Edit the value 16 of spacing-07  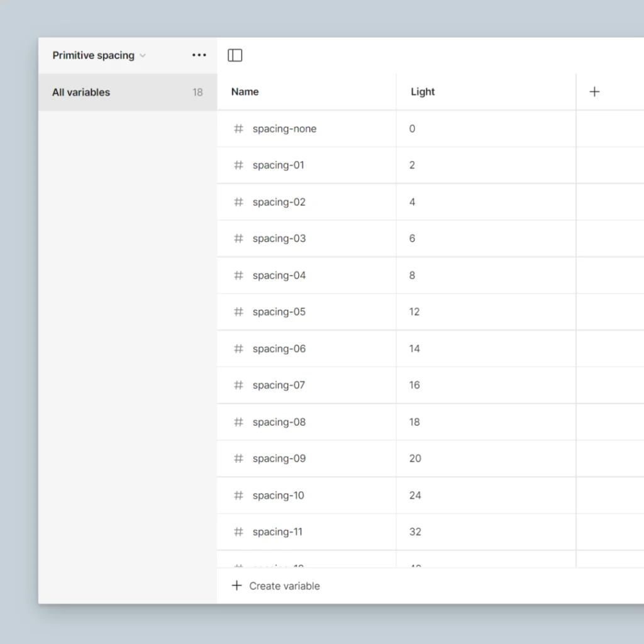414,386
